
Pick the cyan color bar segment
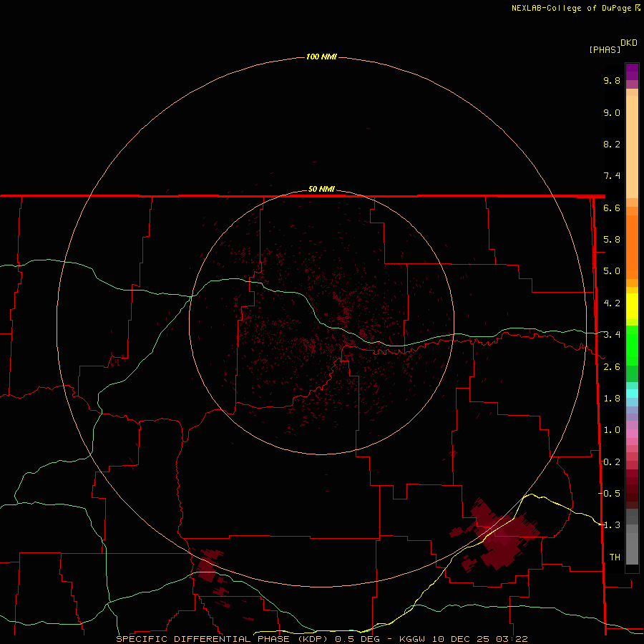pos(632,394)
